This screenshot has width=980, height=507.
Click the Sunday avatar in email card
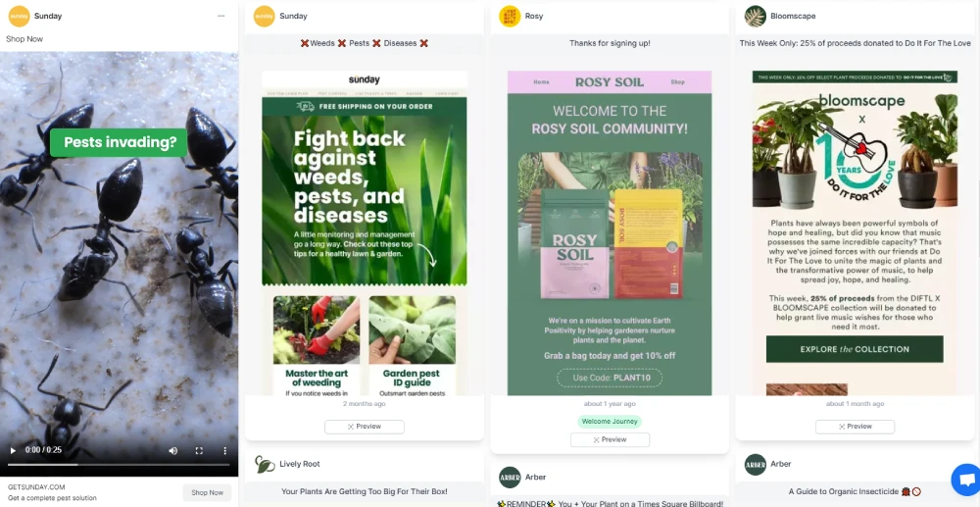(x=264, y=16)
